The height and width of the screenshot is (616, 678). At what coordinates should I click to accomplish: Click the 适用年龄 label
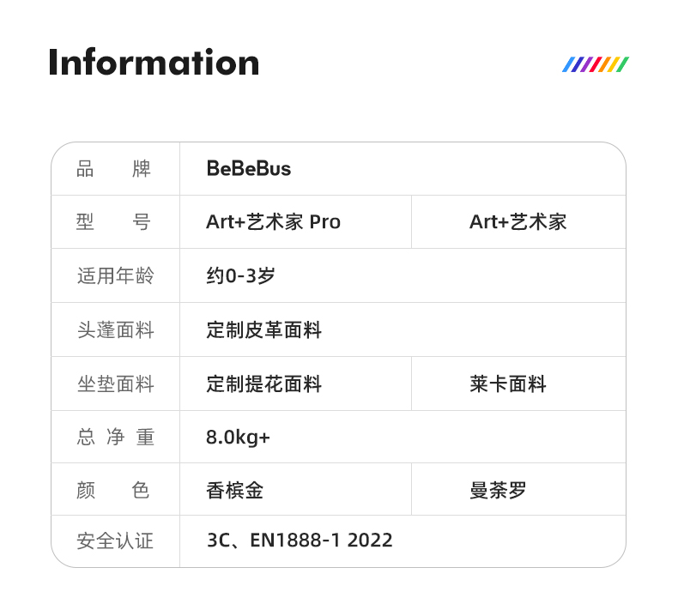coord(115,276)
